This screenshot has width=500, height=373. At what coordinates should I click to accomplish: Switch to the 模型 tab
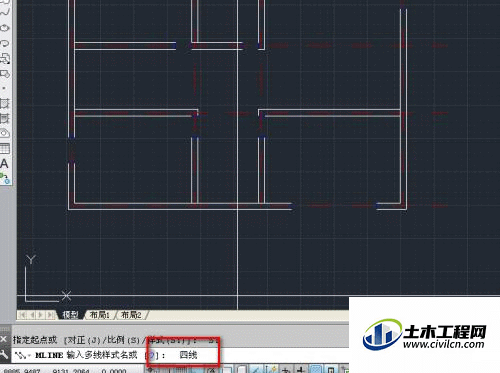[70, 315]
